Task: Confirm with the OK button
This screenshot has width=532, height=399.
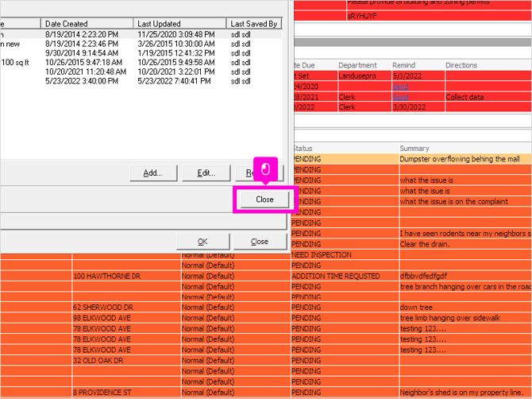Action: [203, 242]
